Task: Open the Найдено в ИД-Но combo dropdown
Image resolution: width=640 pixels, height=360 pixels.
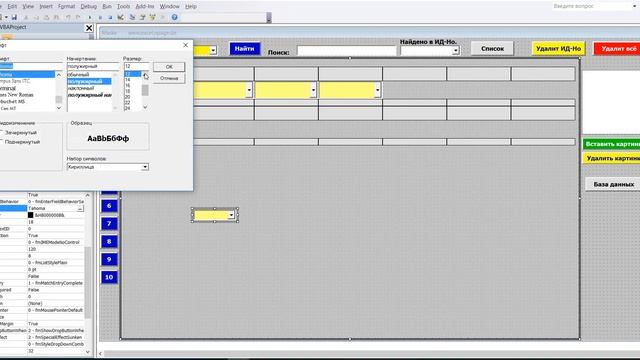Action: point(456,51)
